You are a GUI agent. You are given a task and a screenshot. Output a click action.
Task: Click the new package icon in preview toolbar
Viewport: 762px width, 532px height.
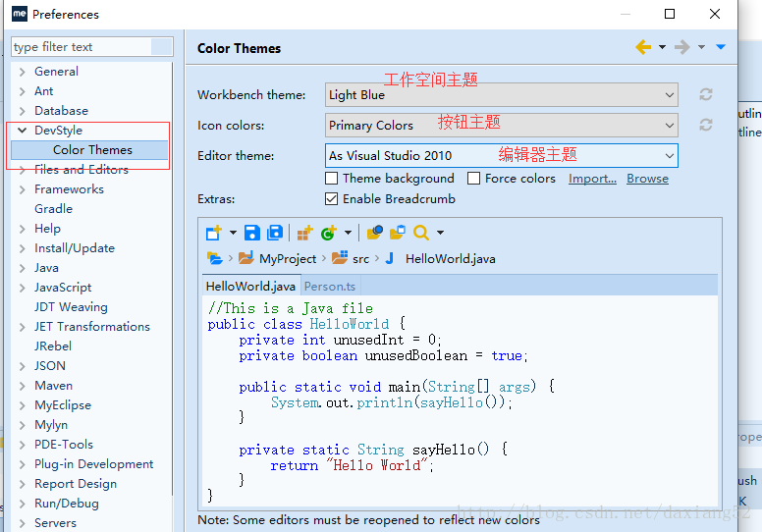[x=304, y=233]
